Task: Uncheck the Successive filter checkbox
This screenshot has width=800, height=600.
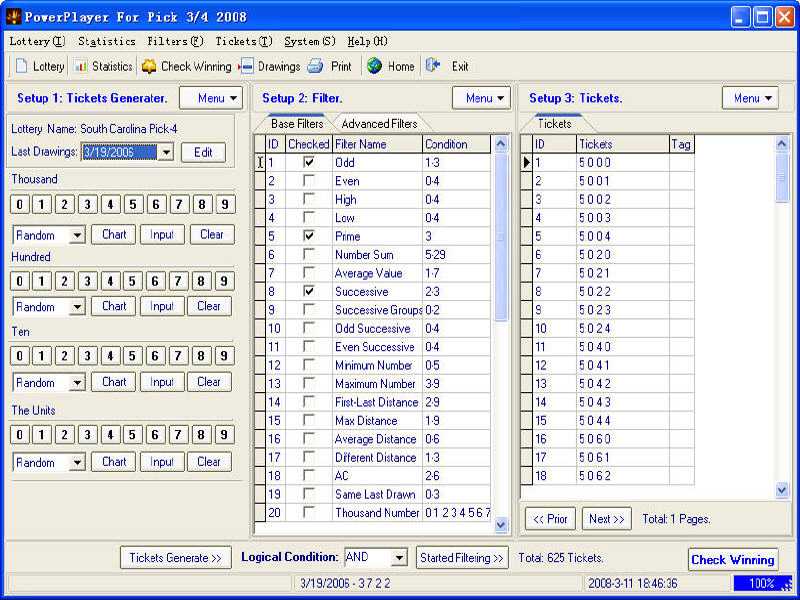Action: pos(309,291)
